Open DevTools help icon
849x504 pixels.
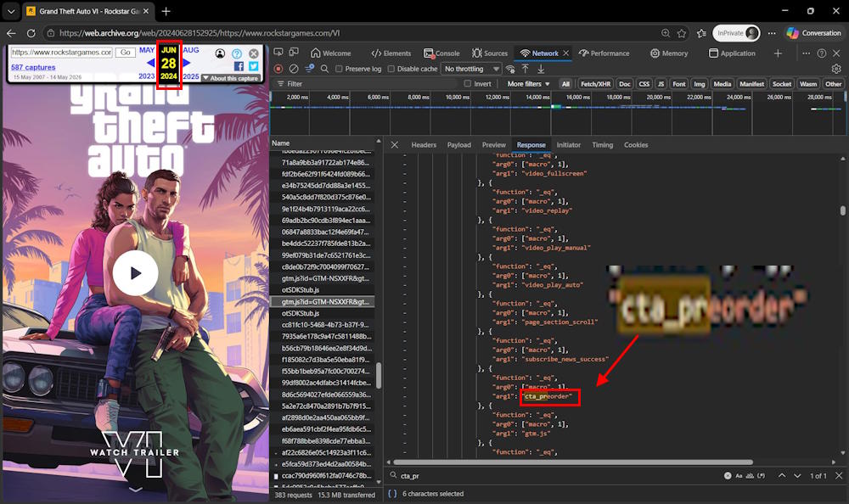(821, 53)
